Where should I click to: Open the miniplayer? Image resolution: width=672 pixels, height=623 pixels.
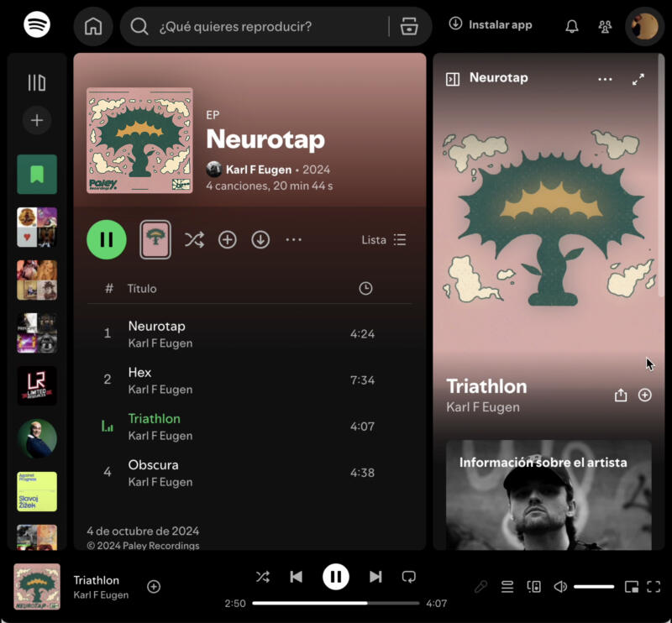[x=632, y=587]
